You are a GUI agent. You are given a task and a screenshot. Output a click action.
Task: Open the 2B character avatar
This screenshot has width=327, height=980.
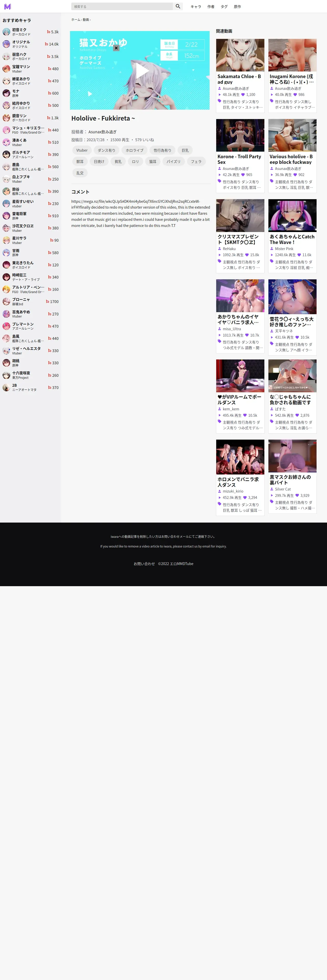coord(6,387)
